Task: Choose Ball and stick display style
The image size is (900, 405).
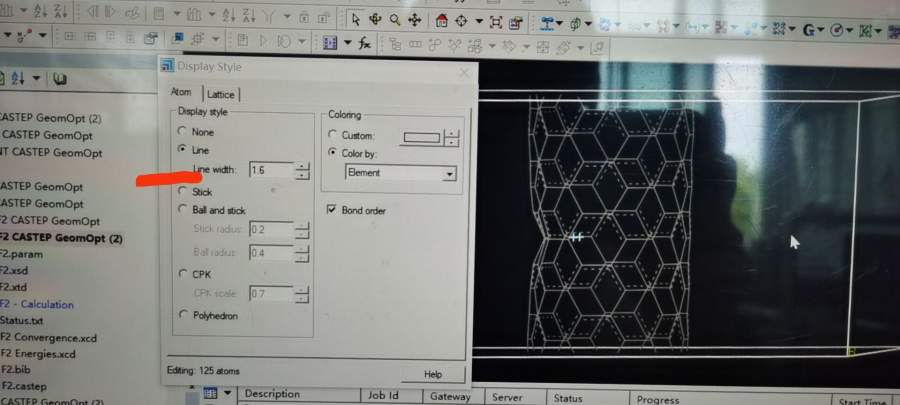Action: coord(183,209)
